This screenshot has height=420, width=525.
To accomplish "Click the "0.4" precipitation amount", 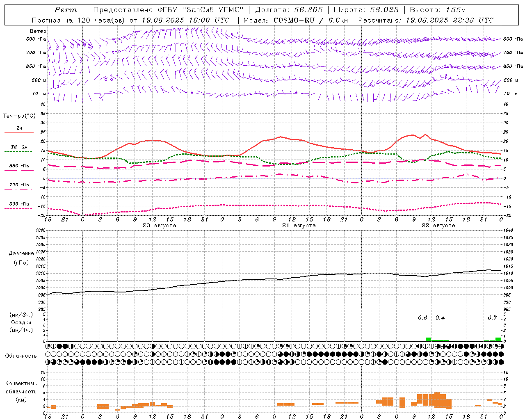I will click(440, 317).
